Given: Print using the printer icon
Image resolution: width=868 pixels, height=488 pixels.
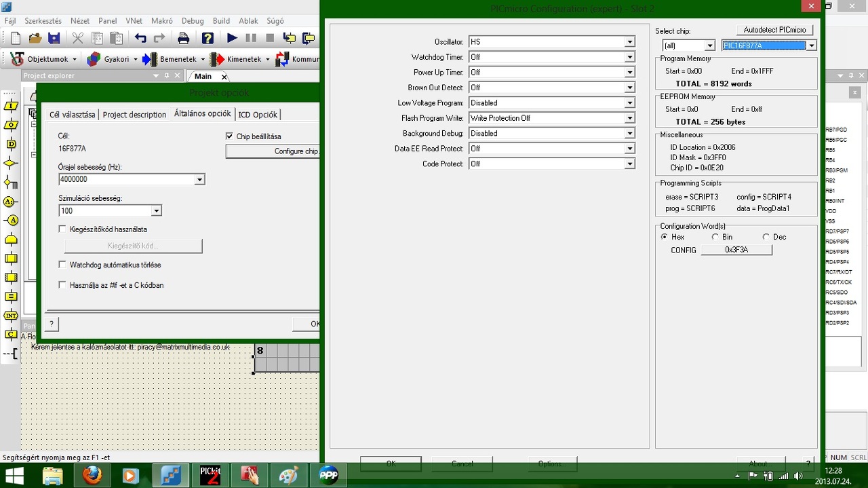Looking at the screenshot, I should pyautogui.click(x=183, y=39).
